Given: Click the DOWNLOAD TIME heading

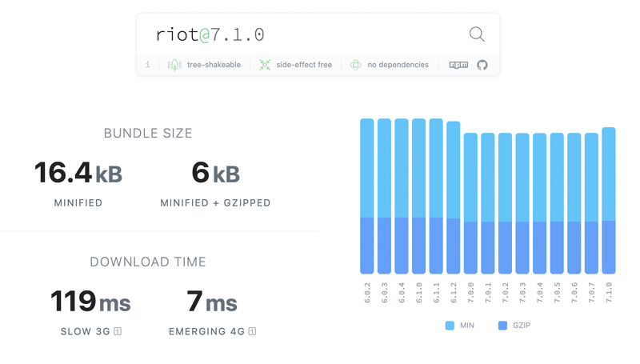Looking at the screenshot, I should 148,262.
